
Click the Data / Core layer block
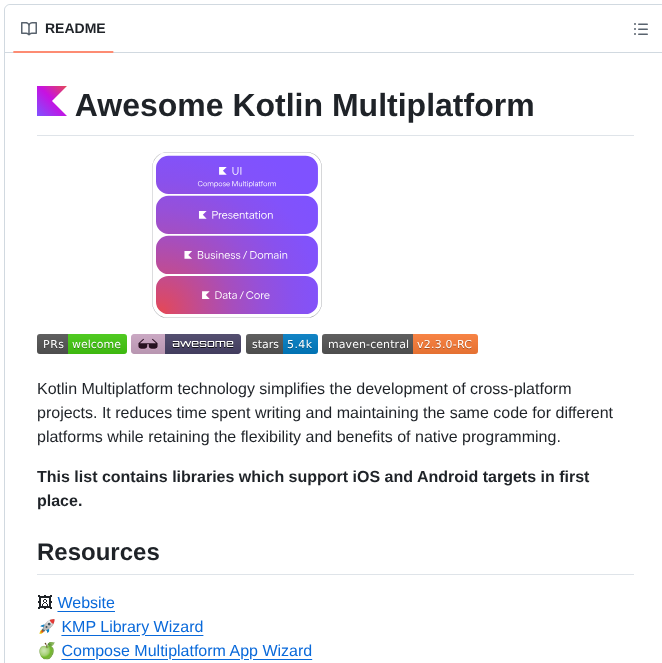[237, 295]
